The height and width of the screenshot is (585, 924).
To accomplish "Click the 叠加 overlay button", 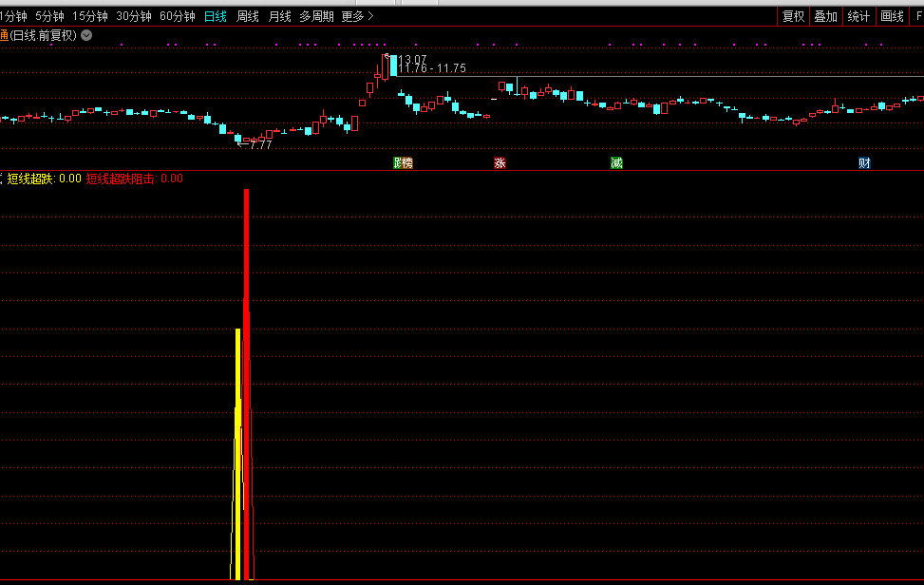I will point(826,16).
